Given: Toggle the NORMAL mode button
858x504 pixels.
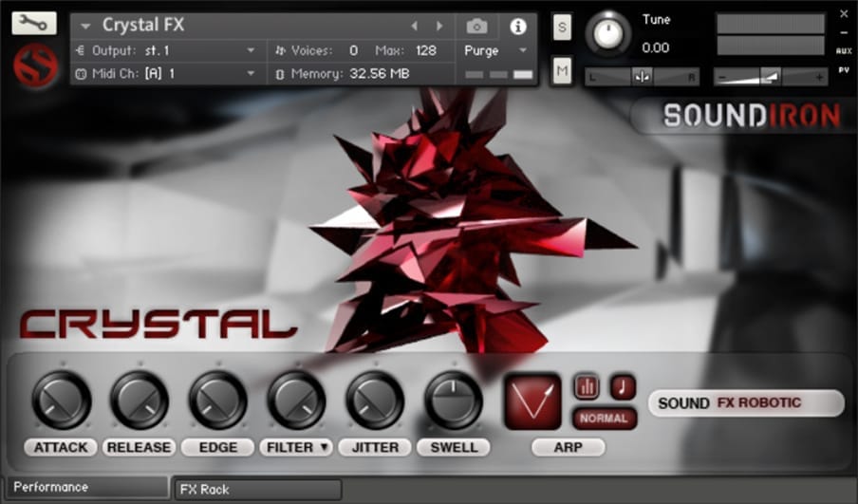Looking at the screenshot, I should pos(604,419).
